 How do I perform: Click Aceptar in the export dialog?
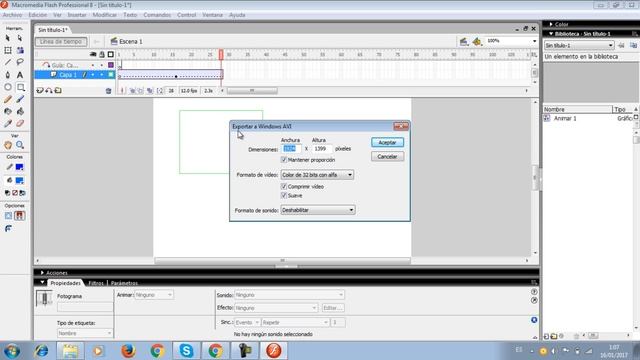[x=387, y=142]
